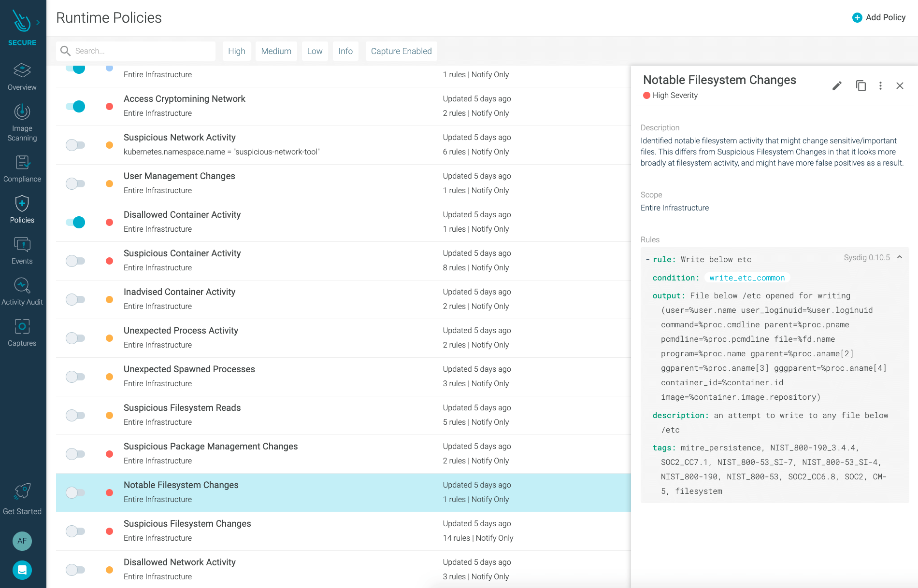The height and width of the screenshot is (588, 918).
Task: Collapse the Write below etc rule
Action: pyautogui.click(x=900, y=257)
